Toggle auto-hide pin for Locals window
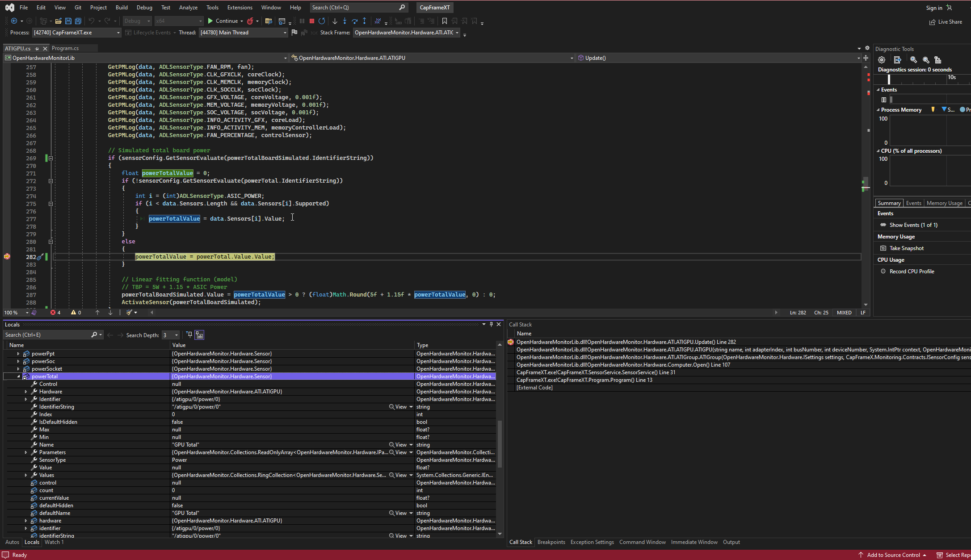971x560 pixels. click(491, 324)
